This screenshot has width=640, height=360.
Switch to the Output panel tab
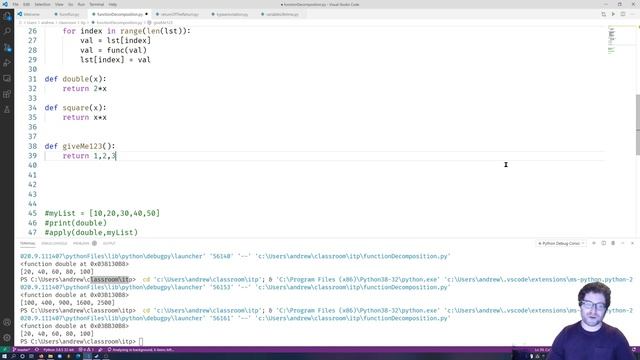point(109,243)
